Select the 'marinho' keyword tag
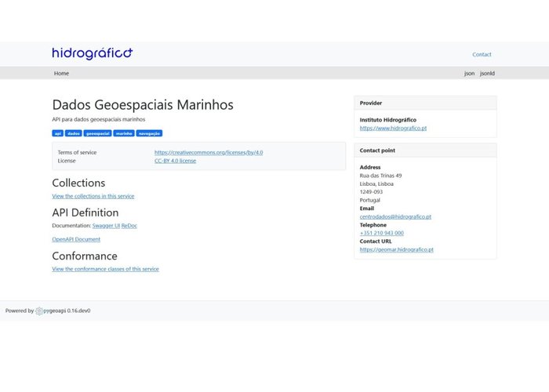 click(124, 133)
